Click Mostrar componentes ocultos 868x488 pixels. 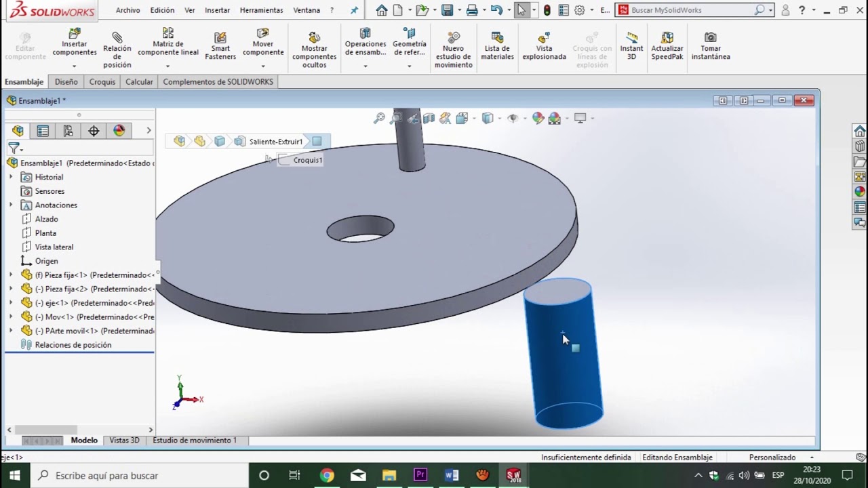pos(314,49)
